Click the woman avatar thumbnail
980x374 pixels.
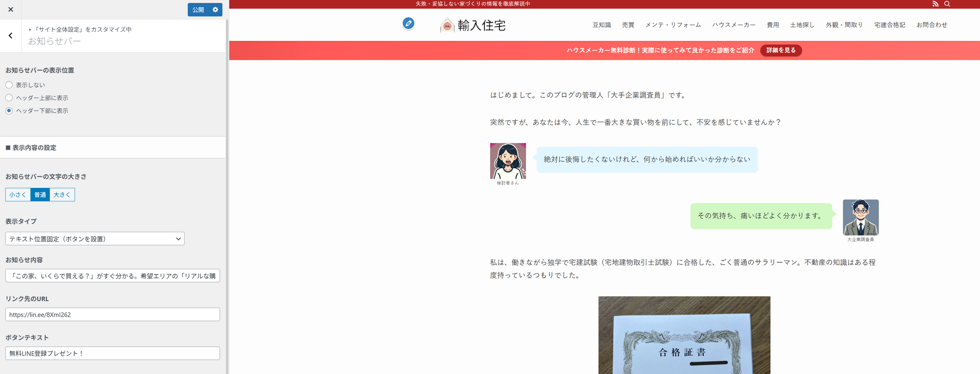point(507,161)
